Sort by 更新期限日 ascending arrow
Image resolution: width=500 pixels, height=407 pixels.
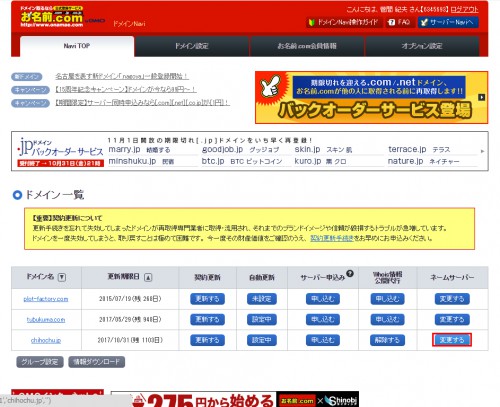pos(148,277)
